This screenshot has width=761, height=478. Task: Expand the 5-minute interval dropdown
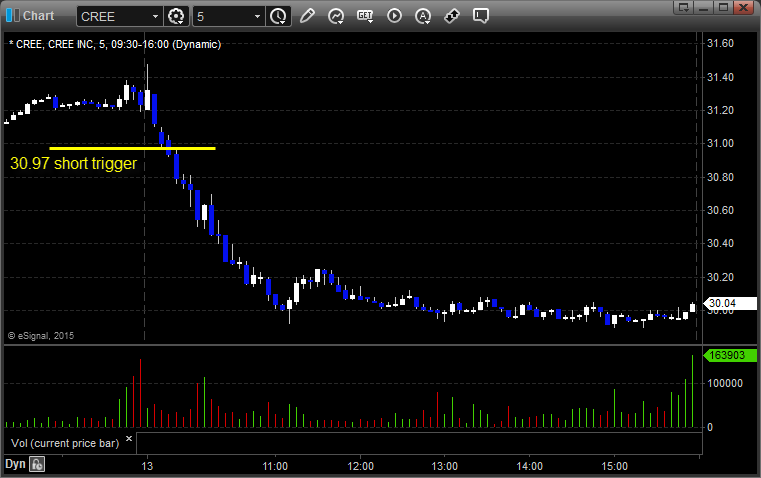point(257,16)
